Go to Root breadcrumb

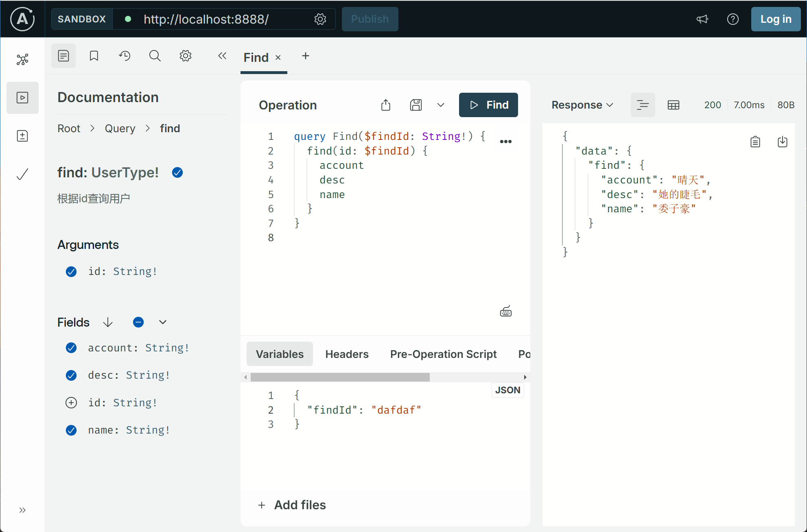pos(69,129)
